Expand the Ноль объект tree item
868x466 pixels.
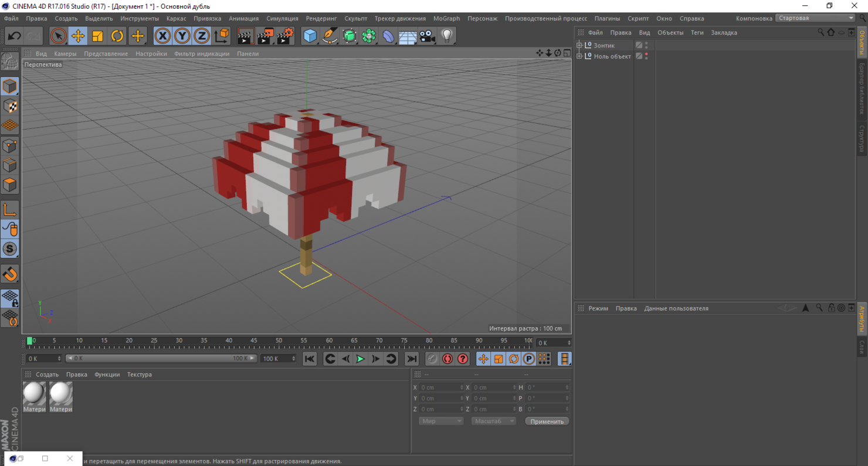(579, 56)
